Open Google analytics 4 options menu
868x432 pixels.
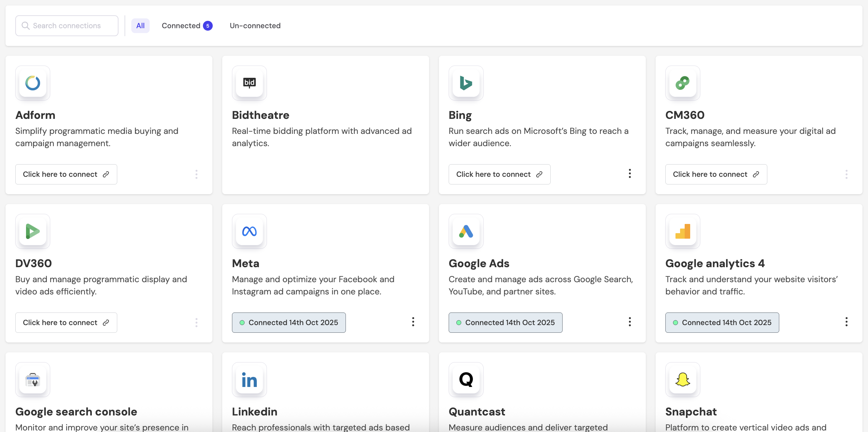click(846, 322)
